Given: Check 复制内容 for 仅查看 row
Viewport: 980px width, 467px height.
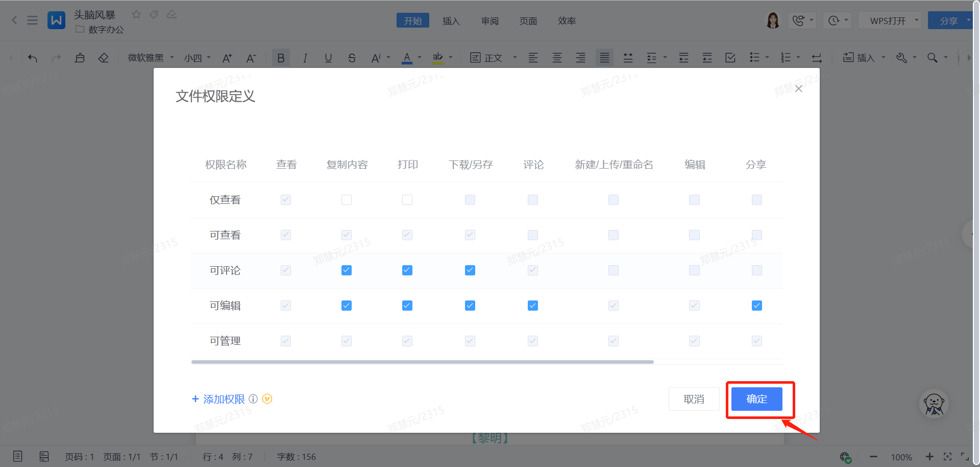Looking at the screenshot, I should click(x=347, y=200).
